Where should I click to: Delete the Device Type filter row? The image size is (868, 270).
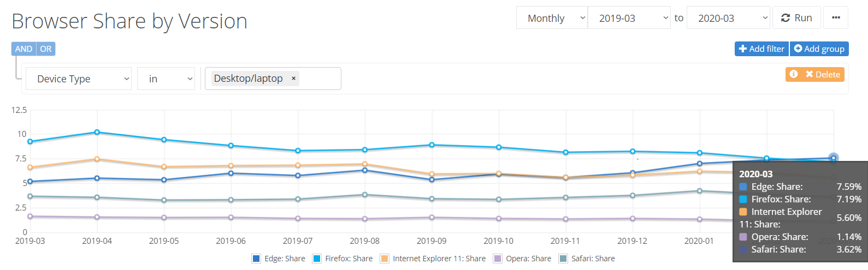pos(823,74)
